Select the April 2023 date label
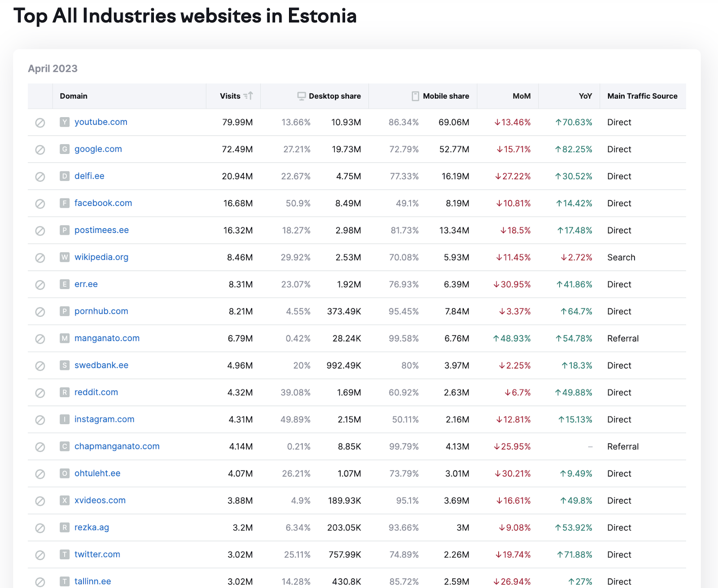Screen dimensions: 718x588 (x=53, y=69)
